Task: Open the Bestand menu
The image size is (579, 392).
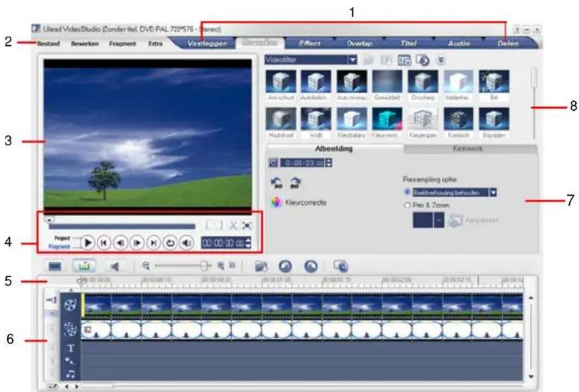Action: pos(48,43)
